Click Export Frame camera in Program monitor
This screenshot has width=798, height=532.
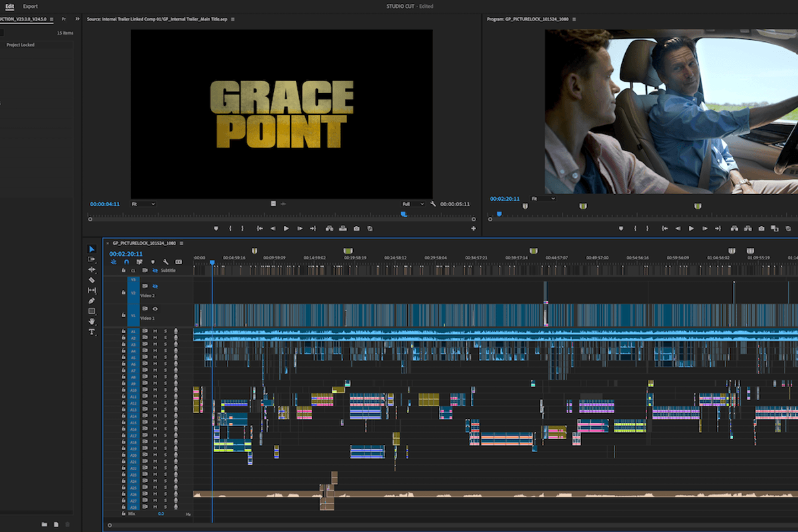(761, 228)
